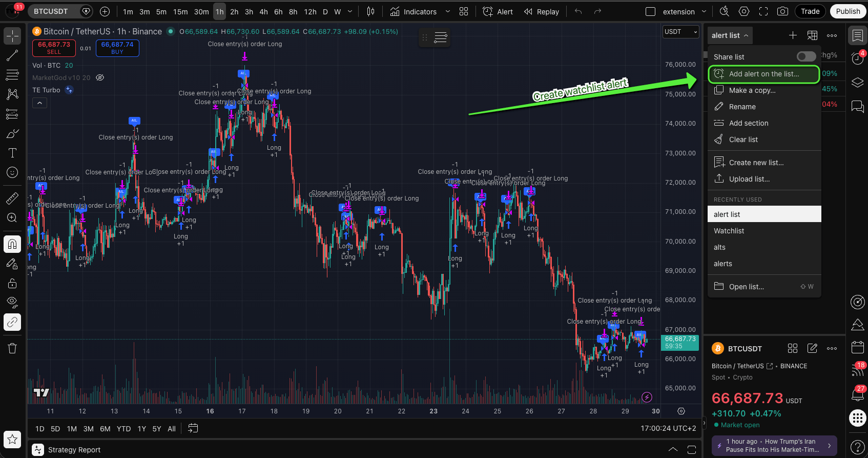Open the indicator templates grid icon
Viewport: 868px width, 458px height.
click(x=464, y=11)
